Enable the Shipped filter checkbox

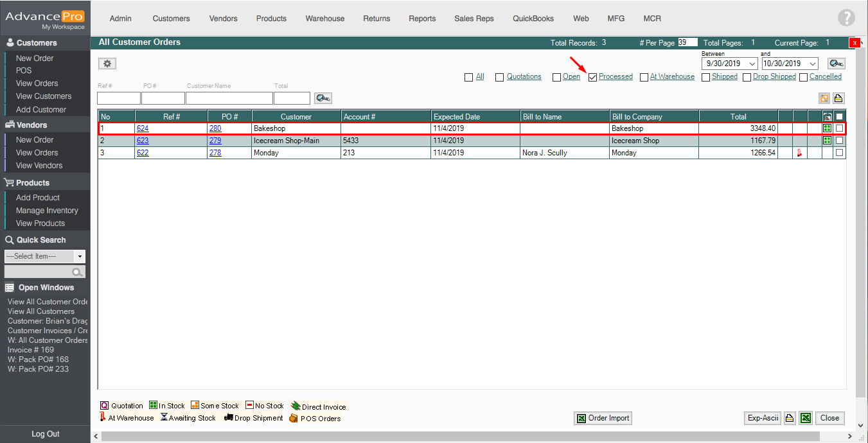(x=705, y=77)
